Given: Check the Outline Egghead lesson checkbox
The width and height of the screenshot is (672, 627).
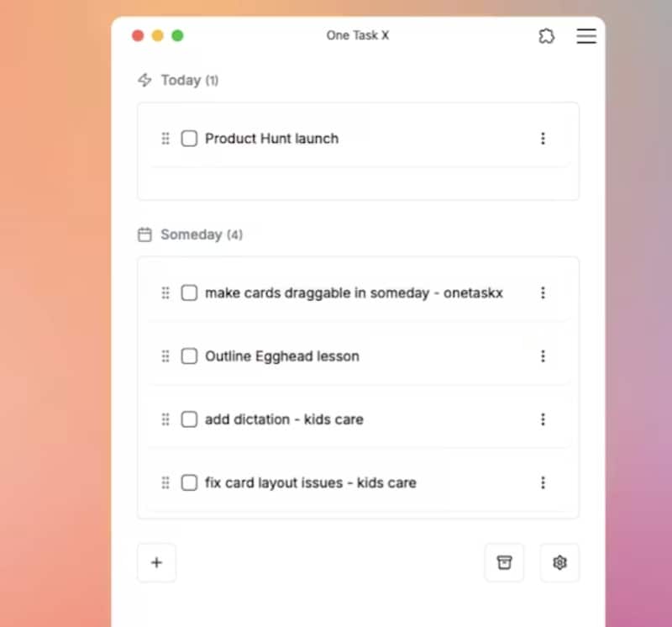Looking at the screenshot, I should (x=189, y=356).
